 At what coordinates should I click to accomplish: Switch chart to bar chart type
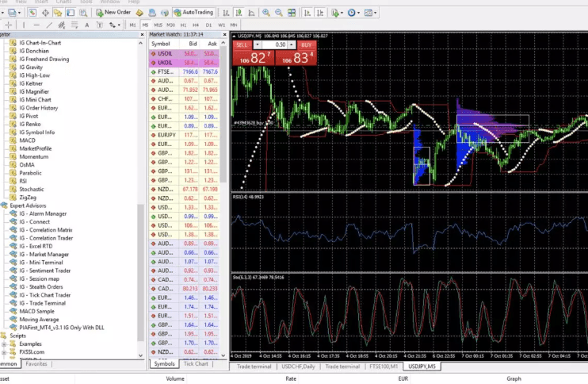point(226,13)
